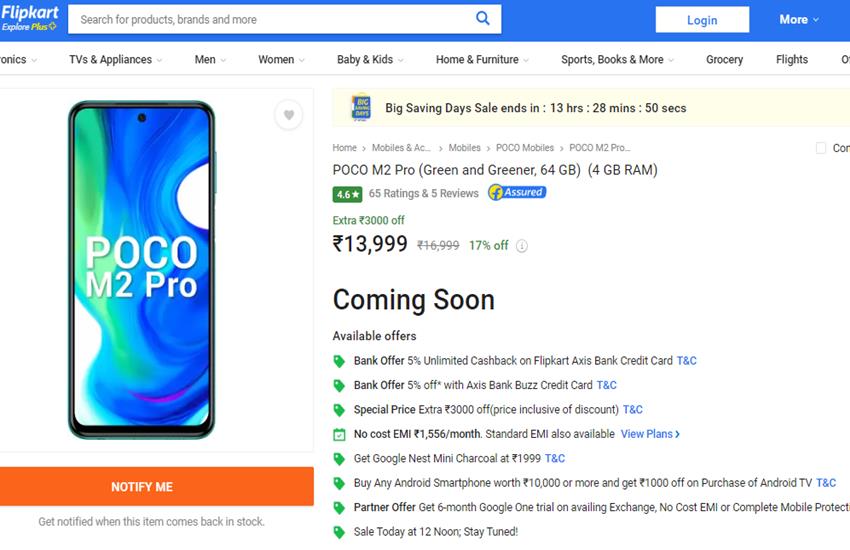Click the POCO M2 Pro... breadcrumb
The height and width of the screenshot is (550, 850).
pos(600,147)
